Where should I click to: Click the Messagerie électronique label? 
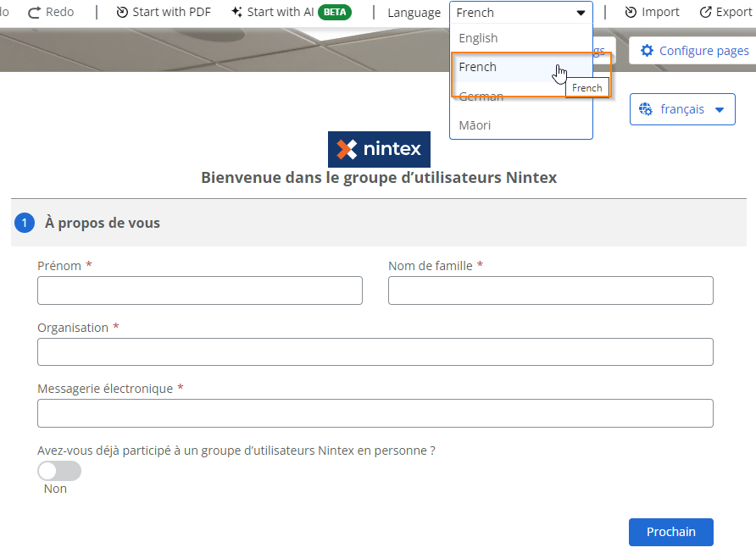[x=105, y=389]
